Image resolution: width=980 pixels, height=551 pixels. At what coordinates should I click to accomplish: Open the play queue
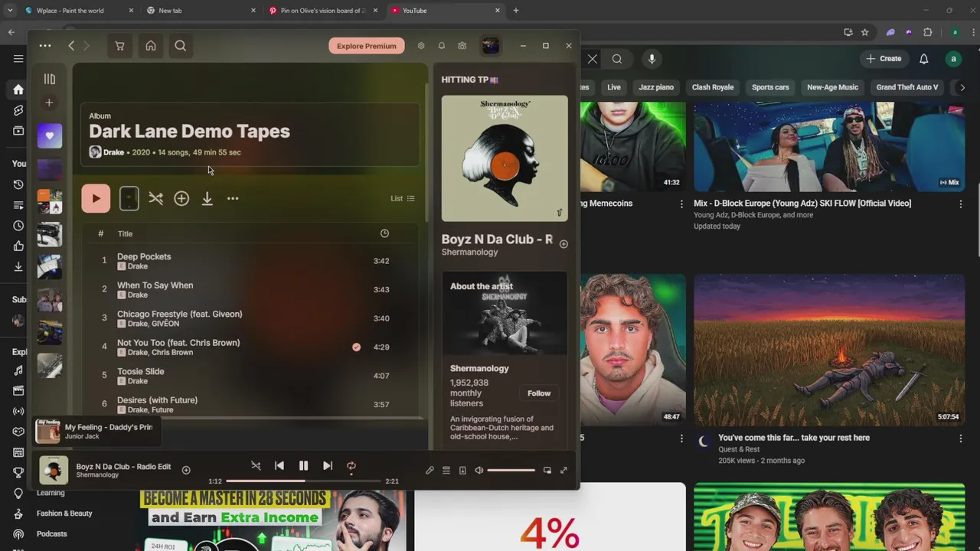tap(446, 471)
